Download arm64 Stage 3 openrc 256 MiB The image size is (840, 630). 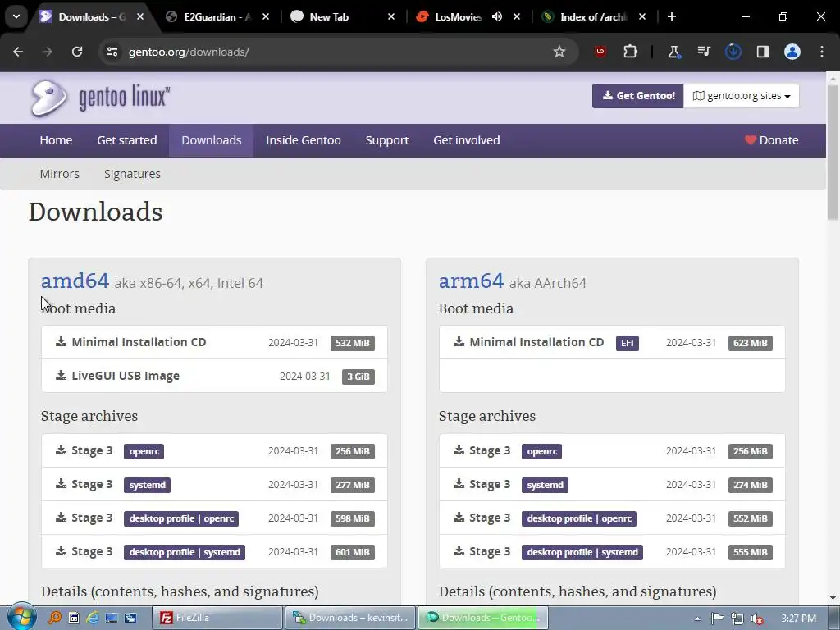(612, 451)
